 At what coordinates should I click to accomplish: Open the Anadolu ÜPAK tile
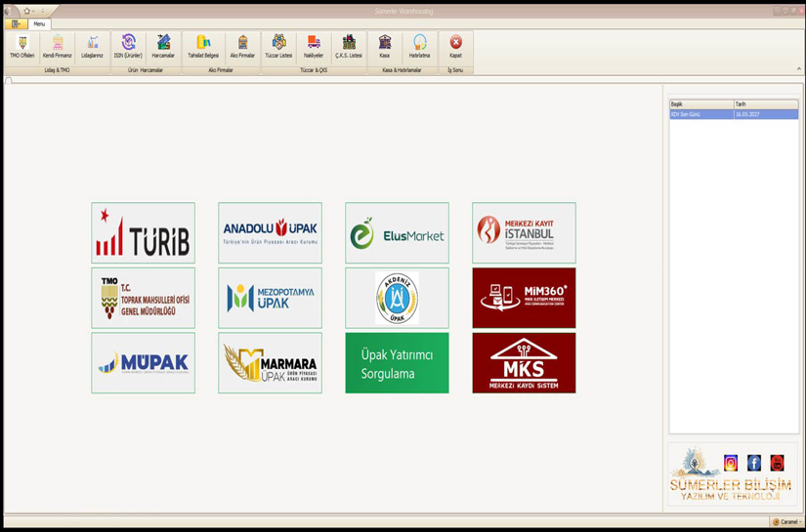(270, 232)
